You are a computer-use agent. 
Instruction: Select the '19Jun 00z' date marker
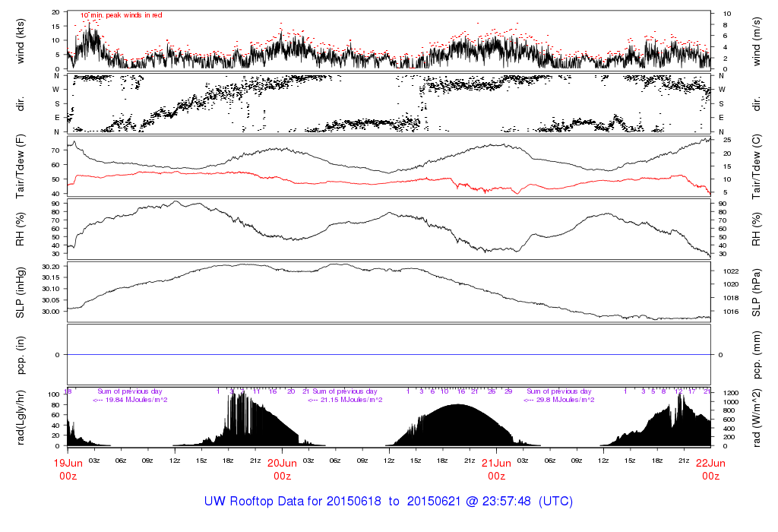pos(68,469)
